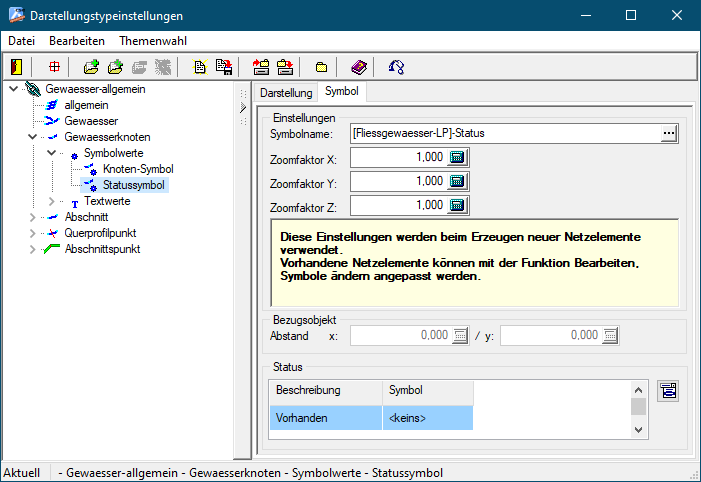Select Knoten-Symbol in the tree
Screen dimensions: 701x482
[138, 169]
